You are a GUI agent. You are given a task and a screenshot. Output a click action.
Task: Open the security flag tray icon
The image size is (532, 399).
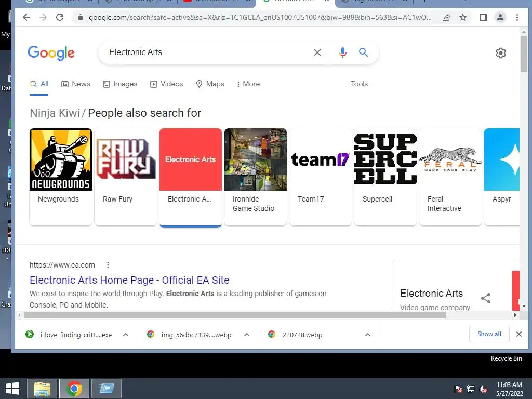[x=458, y=389]
